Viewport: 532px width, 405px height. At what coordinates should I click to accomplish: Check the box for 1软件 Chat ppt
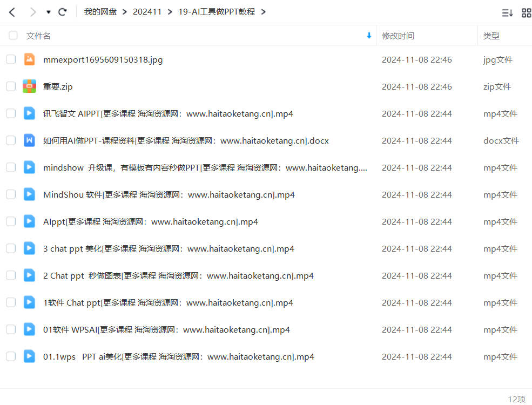pos(11,302)
